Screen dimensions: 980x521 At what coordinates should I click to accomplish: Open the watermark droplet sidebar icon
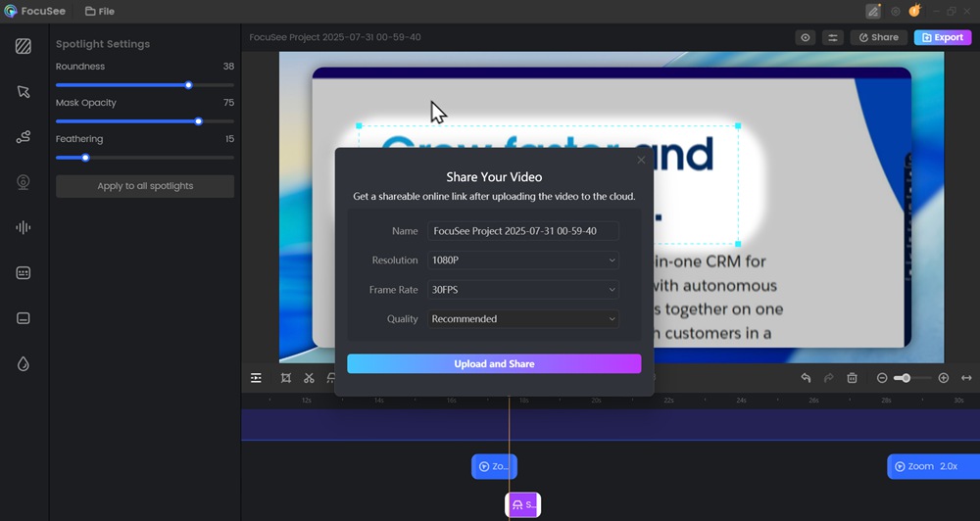click(24, 364)
